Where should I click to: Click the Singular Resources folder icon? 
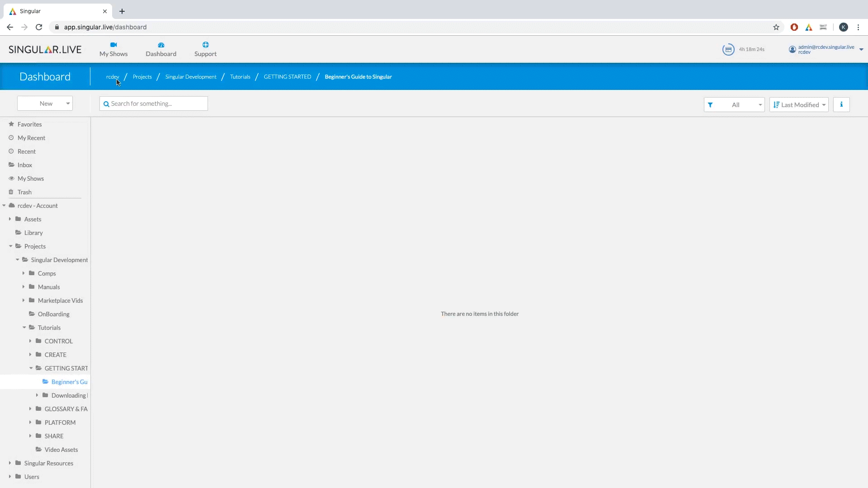(18, 463)
